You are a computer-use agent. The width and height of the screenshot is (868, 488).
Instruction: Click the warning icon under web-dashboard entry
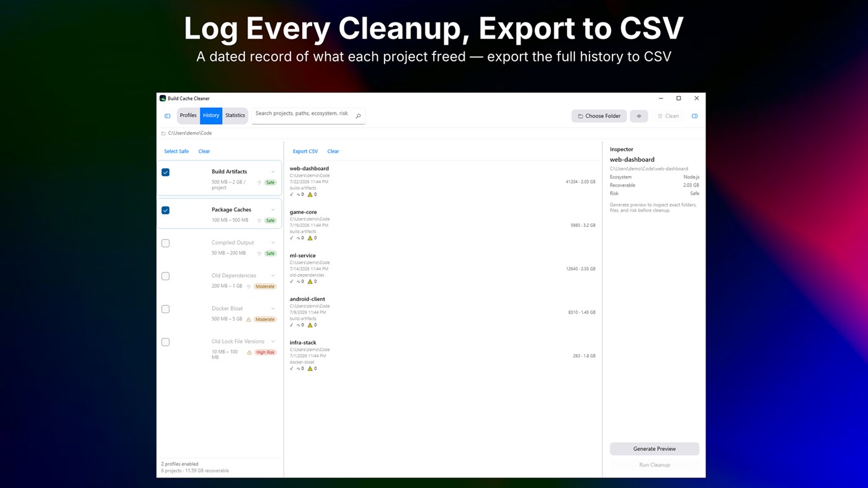tap(310, 195)
